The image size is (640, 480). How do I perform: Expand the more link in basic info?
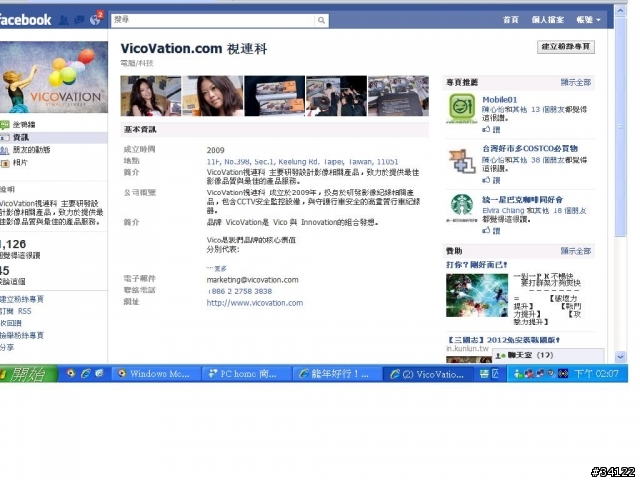tap(217, 269)
